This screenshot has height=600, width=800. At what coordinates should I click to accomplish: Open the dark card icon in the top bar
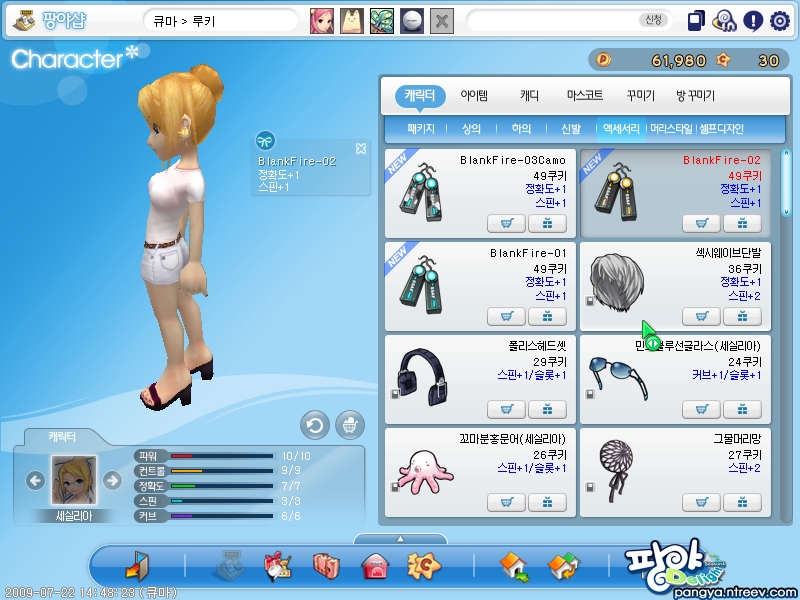coord(696,21)
